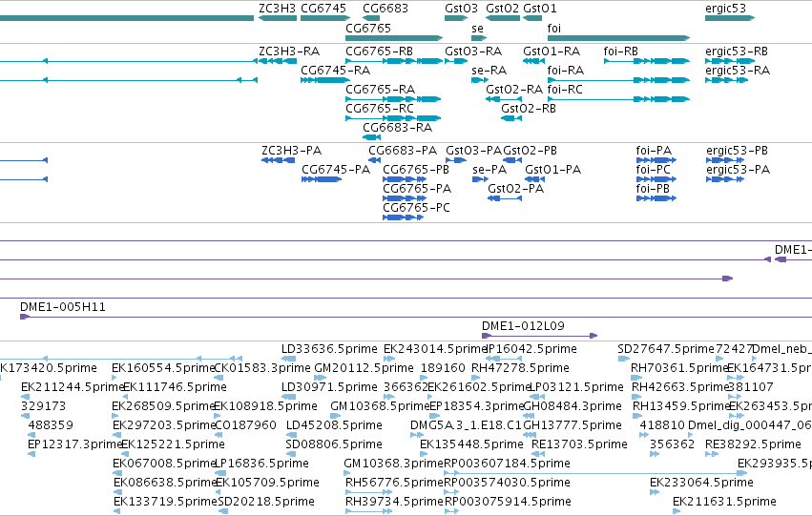The width and height of the screenshot is (812, 516).
Task: Click the RH47278.5prime EST label
Action: tap(520, 368)
